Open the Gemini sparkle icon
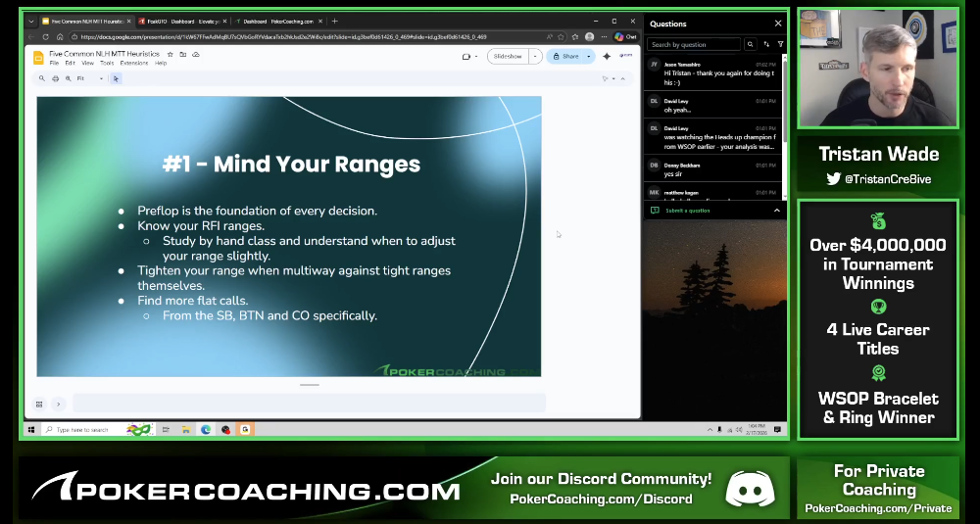 tap(607, 56)
